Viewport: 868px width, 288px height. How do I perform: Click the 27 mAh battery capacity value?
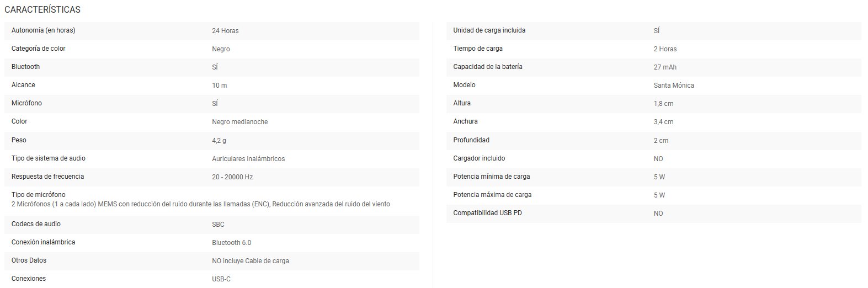[x=665, y=67]
